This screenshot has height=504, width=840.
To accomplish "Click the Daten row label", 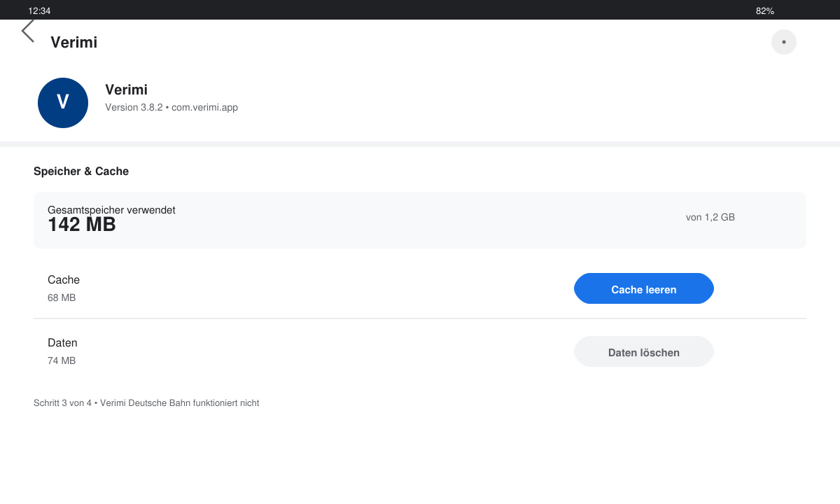I will pos(62,342).
